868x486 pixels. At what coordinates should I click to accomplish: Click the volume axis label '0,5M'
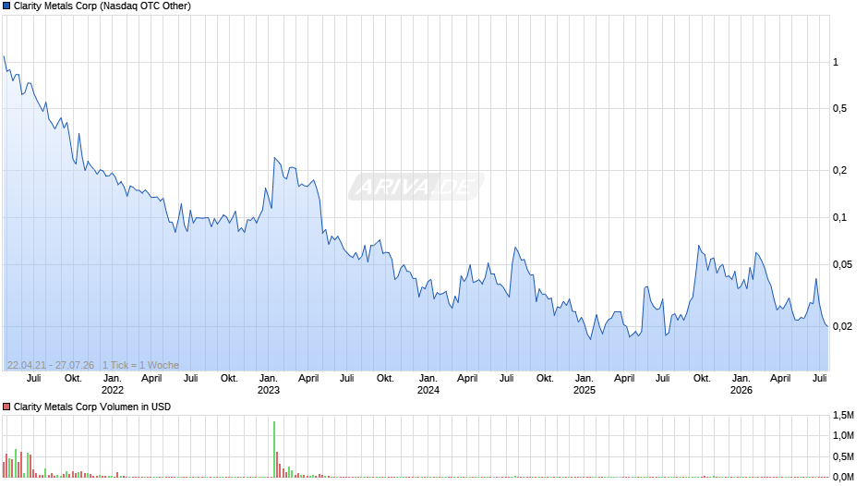pyautogui.click(x=844, y=456)
